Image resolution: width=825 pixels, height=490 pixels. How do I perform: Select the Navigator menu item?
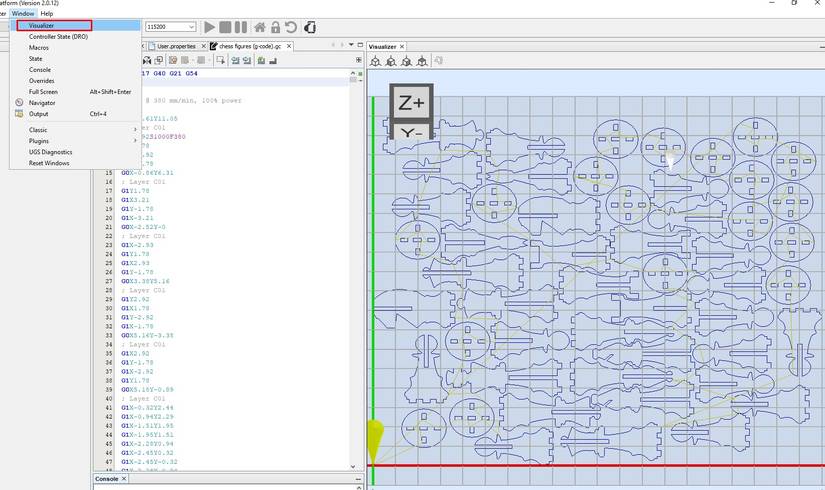(x=42, y=103)
